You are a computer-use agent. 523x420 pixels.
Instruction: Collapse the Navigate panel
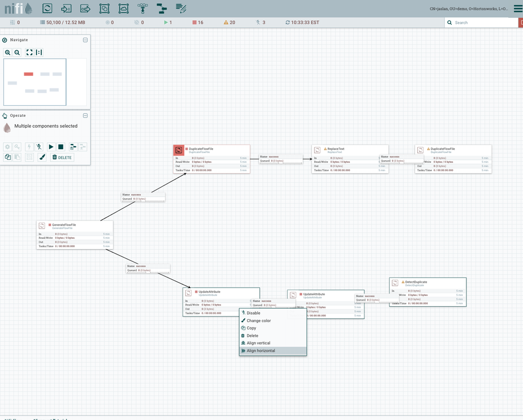point(85,40)
